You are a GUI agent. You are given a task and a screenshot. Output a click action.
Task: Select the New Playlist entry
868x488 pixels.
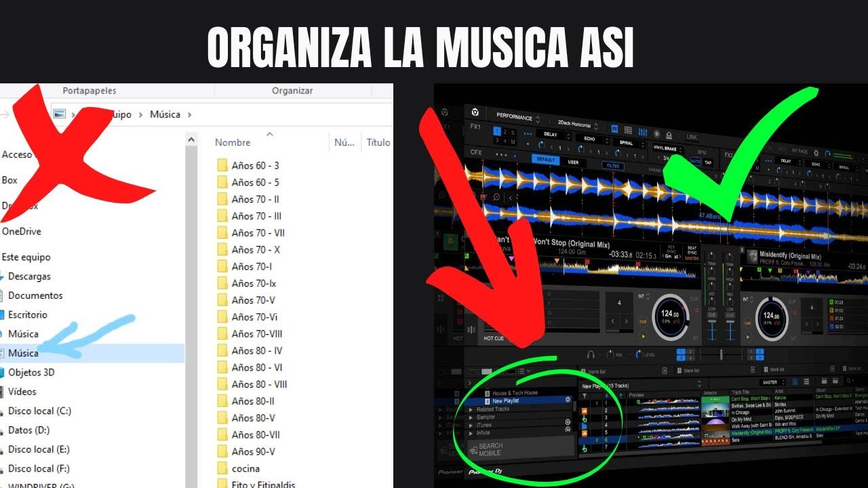pyautogui.click(x=506, y=401)
